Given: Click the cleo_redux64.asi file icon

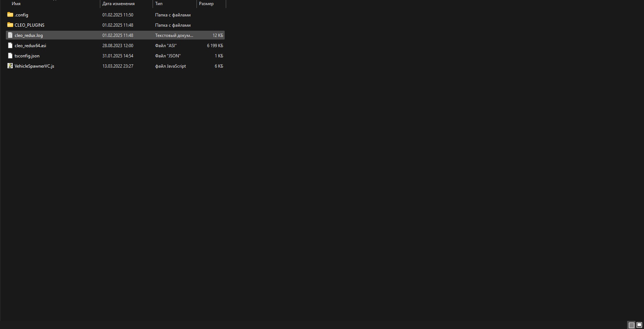Looking at the screenshot, I should [10, 45].
